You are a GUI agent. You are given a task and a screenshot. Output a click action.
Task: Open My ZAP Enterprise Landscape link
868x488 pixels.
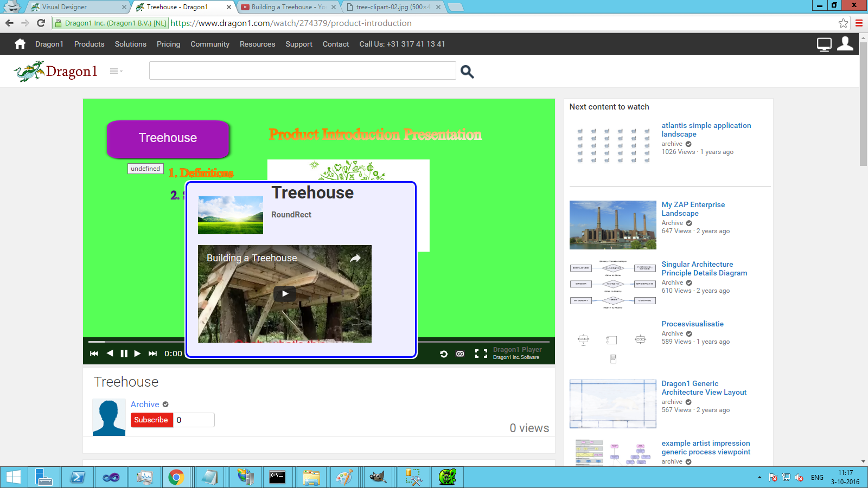tap(693, 209)
